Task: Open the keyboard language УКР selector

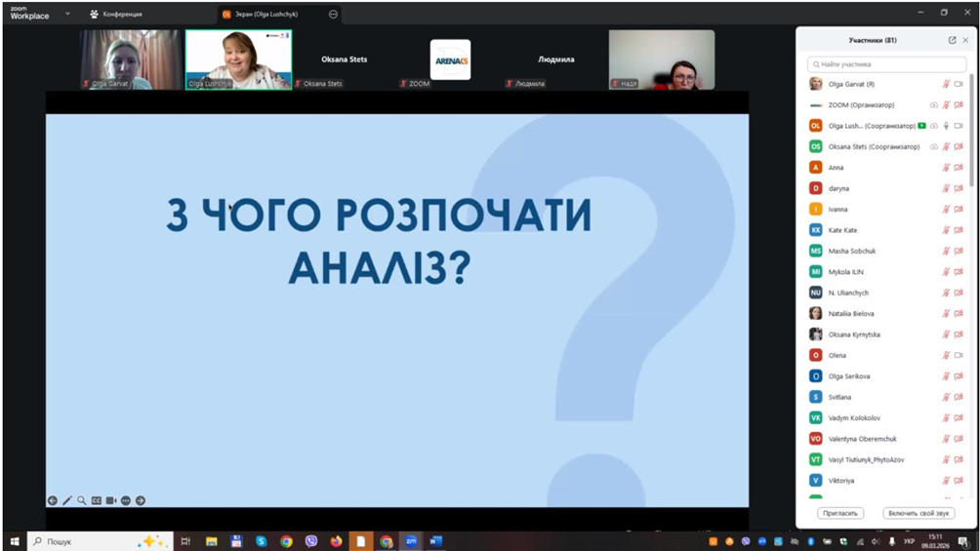Action: click(907, 541)
